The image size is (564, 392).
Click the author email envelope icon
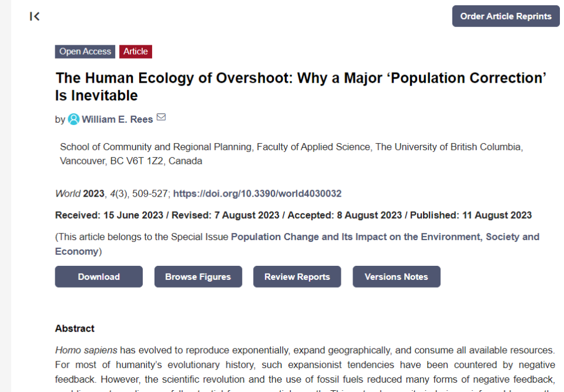(x=161, y=117)
